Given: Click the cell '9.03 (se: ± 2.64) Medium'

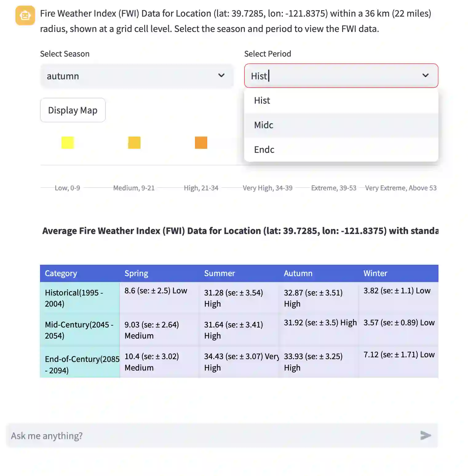Looking at the screenshot, I should point(160,330).
